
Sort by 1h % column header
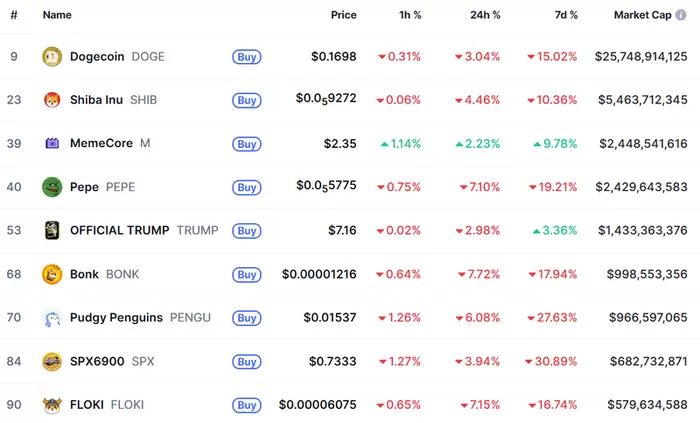(408, 16)
